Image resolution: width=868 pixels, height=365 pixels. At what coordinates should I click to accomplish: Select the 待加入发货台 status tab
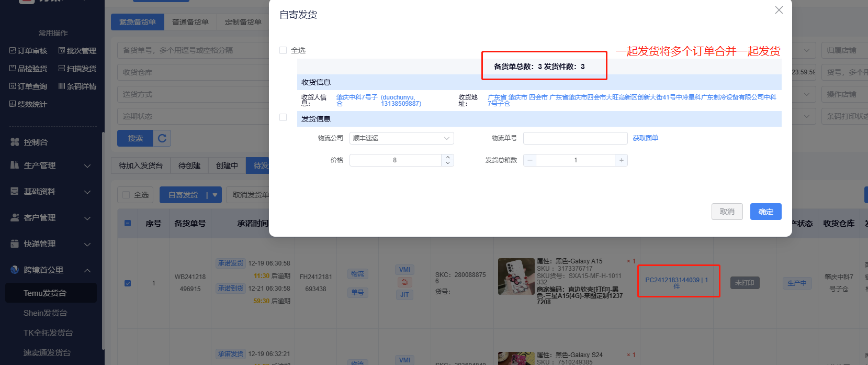pos(140,165)
